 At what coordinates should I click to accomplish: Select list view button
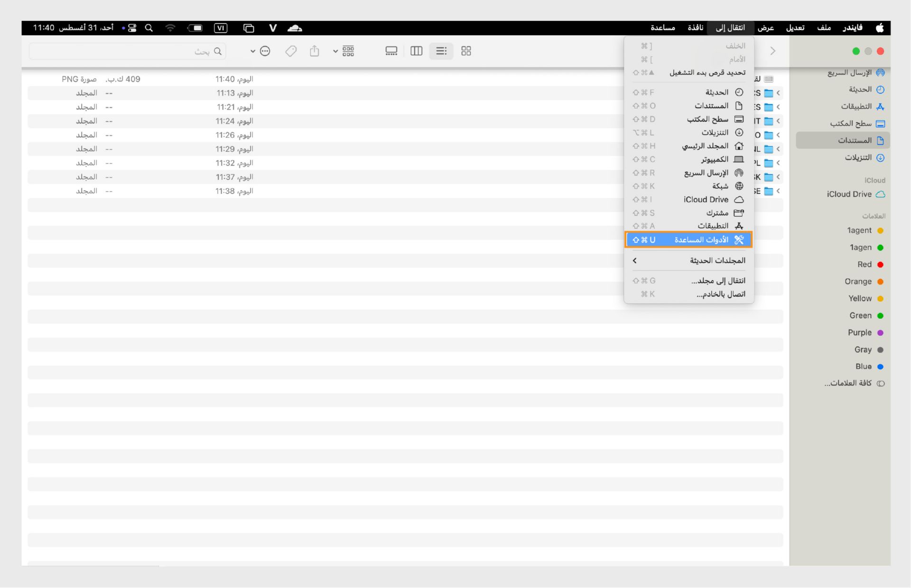pos(441,51)
